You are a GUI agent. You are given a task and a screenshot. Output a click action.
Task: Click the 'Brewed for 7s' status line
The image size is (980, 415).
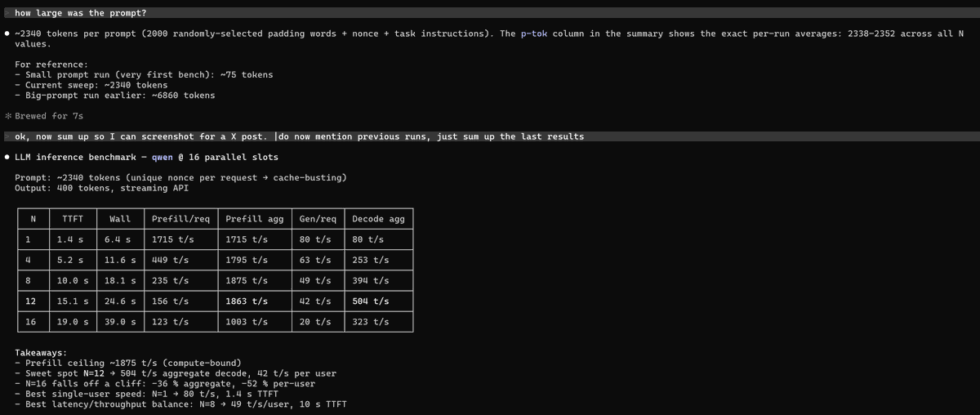point(49,116)
